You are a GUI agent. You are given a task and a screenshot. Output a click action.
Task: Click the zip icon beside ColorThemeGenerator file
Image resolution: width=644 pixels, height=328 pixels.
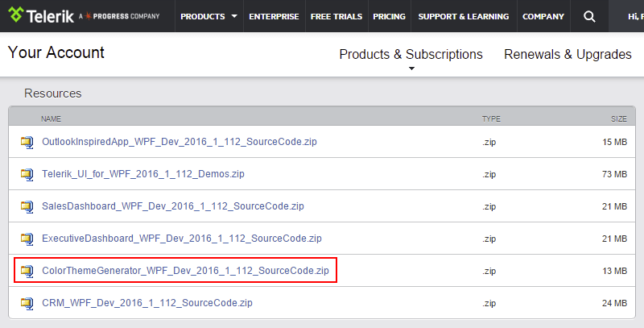[27, 271]
